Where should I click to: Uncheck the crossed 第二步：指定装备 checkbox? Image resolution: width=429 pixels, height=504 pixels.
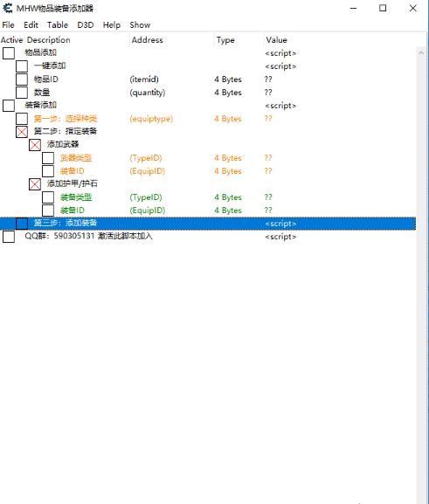click(22, 132)
